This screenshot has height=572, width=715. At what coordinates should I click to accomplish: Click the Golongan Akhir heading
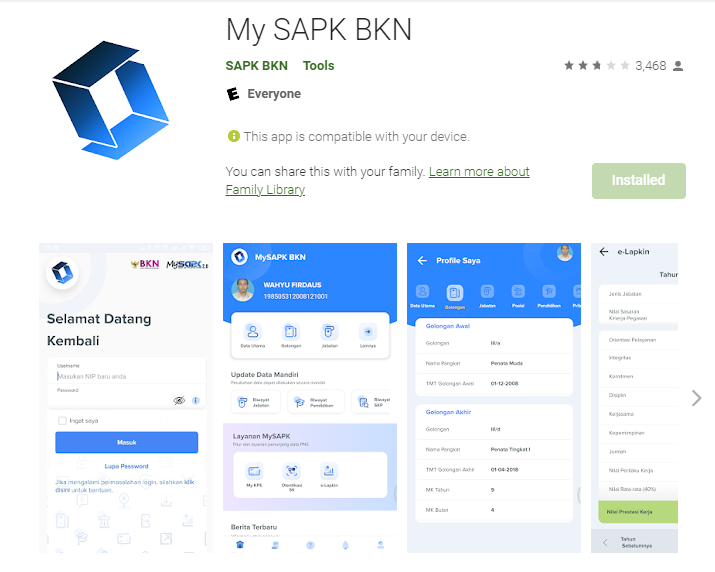448,412
